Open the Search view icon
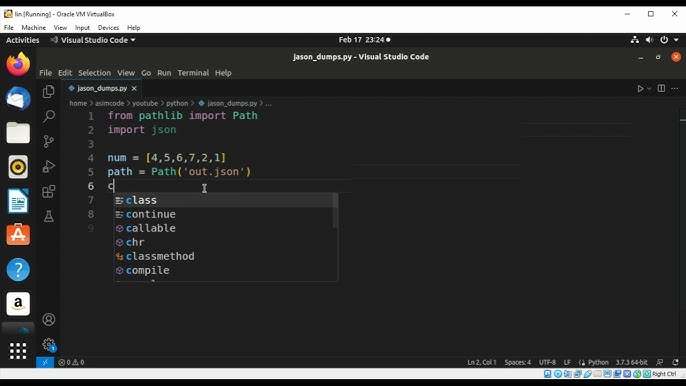Screen dimensions: 686x386 (49, 116)
